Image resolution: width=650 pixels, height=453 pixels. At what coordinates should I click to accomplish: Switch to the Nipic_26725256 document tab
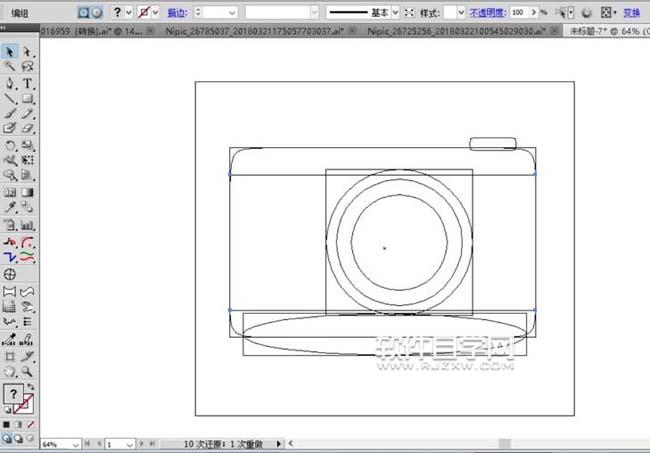tap(456, 31)
